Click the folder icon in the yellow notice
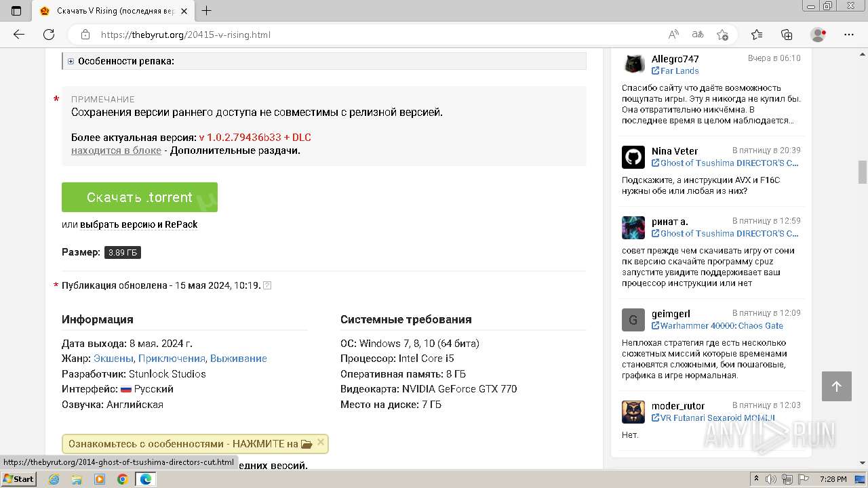This screenshot has width=868, height=488. 307,444
